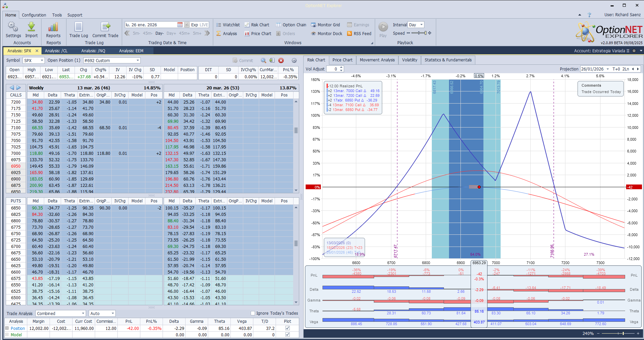Open the analysis panel gear settings

click(x=294, y=60)
